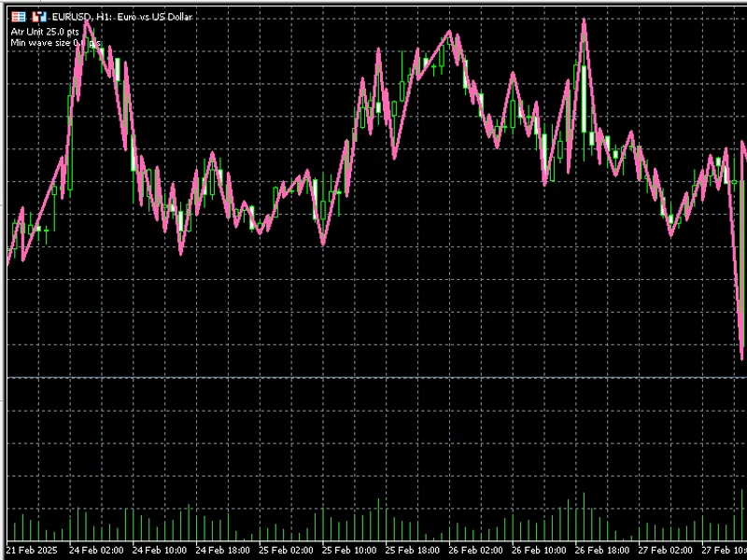
Task: Click the '25 Feb 18:00' time label
Action: [x=413, y=550]
